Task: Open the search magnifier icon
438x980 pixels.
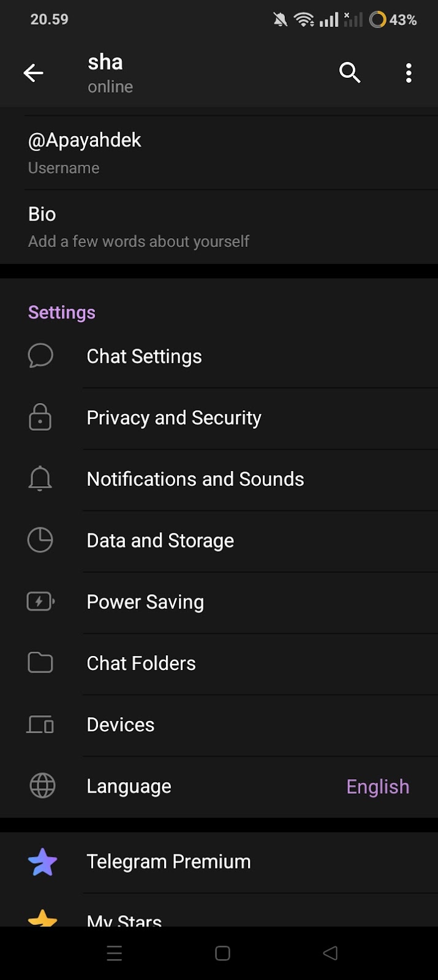Action: click(x=350, y=73)
